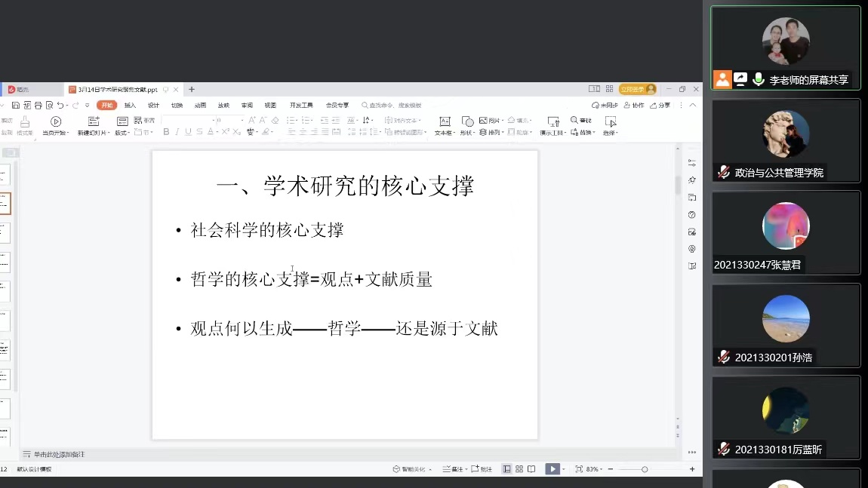Select the 形状 (shapes) tool icon
868x488 pixels.
467,121
